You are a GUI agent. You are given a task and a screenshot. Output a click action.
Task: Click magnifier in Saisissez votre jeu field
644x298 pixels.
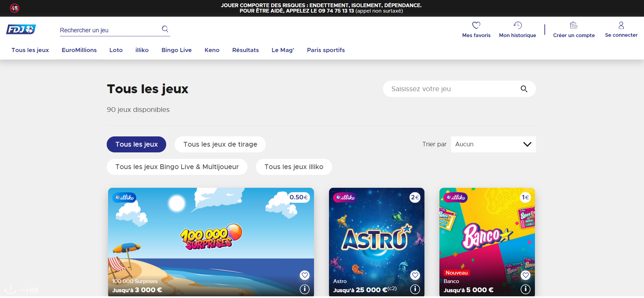point(524,89)
